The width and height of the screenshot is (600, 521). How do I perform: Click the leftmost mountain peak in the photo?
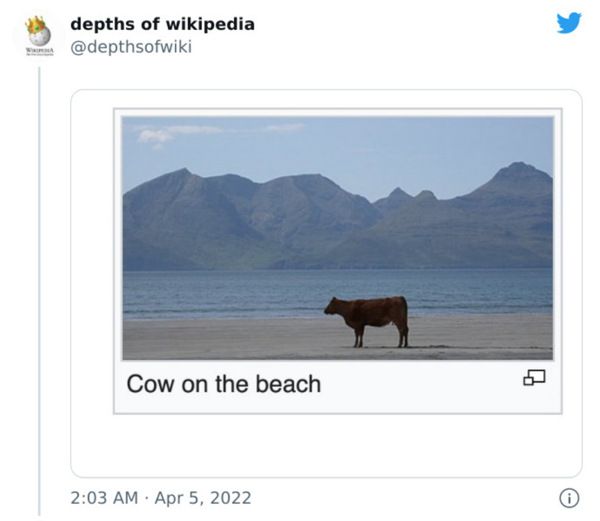179,174
